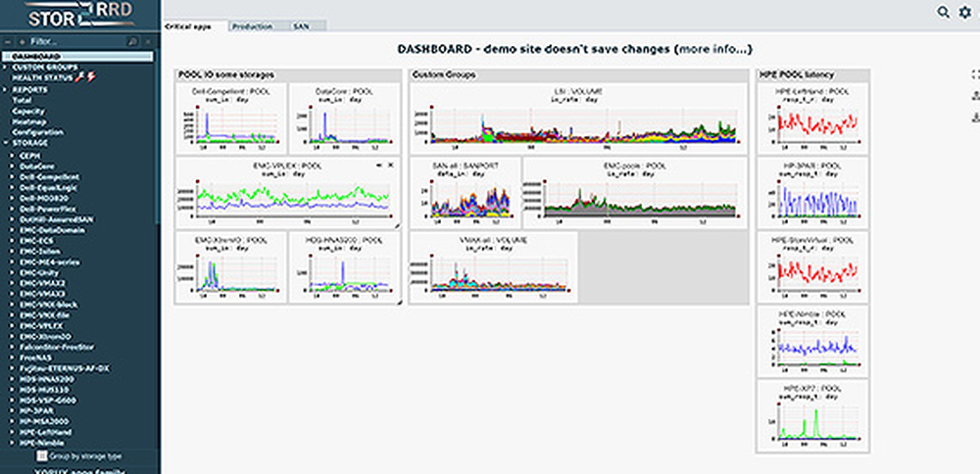
Task: Open the search magnifier in the top bar
Action: click(943, 12)
